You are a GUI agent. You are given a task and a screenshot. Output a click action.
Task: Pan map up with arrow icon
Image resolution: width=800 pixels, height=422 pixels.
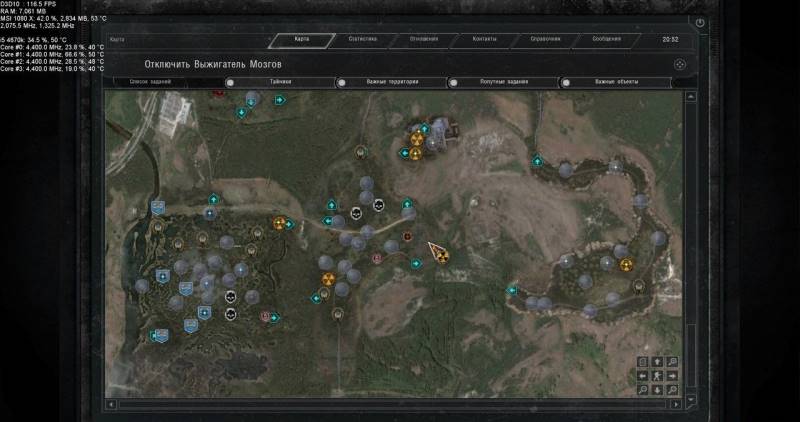(x=657, y=362)
